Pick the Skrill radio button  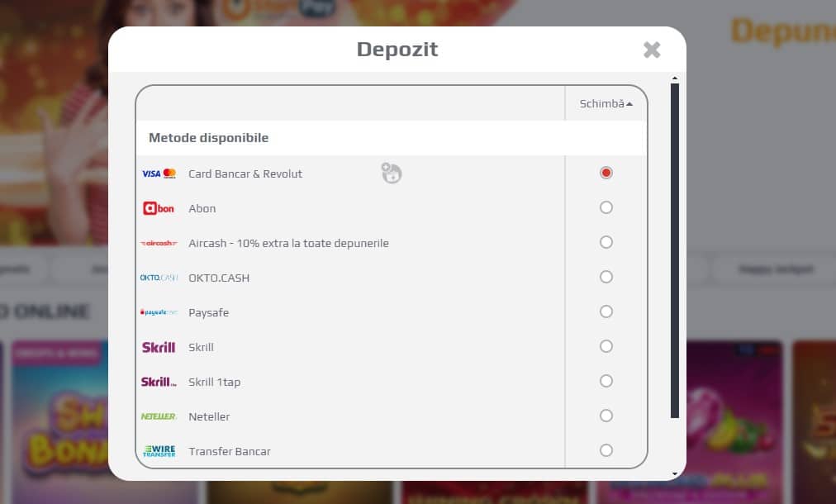(x=606, y=346)
